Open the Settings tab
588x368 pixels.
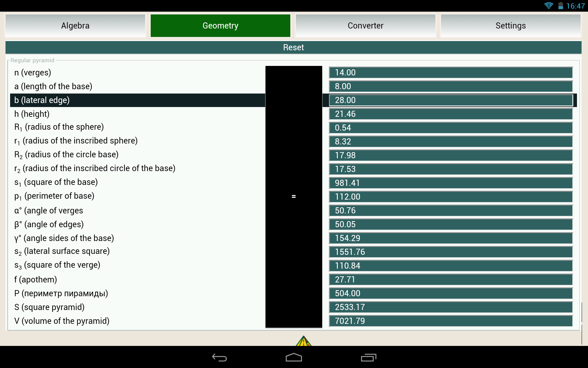pos(511,26)
